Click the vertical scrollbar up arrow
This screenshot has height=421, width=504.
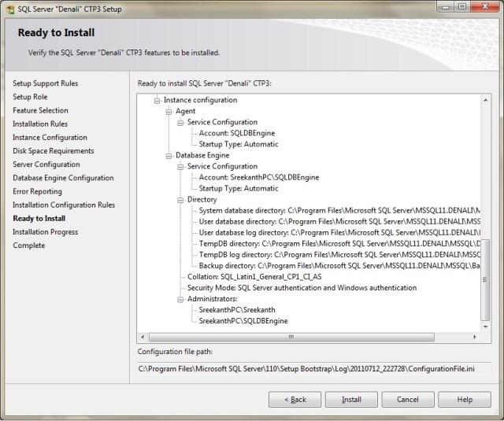click(485, 100)
